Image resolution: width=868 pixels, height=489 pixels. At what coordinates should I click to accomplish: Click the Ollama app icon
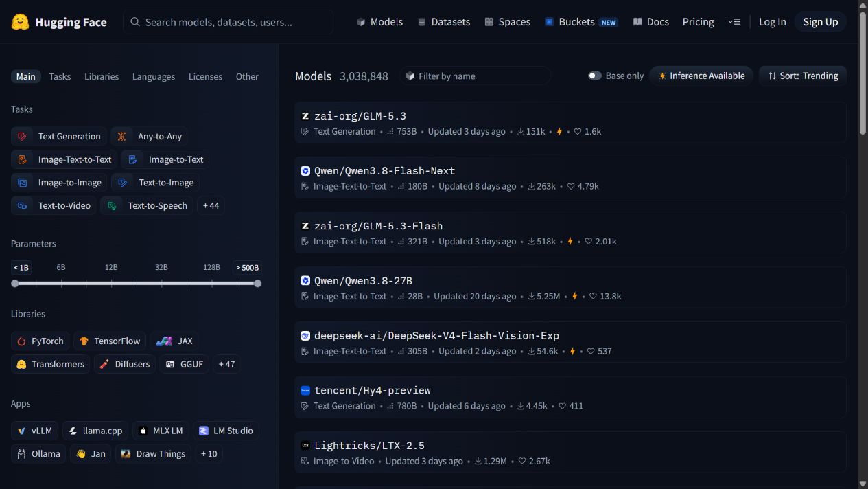click(21, 454)
